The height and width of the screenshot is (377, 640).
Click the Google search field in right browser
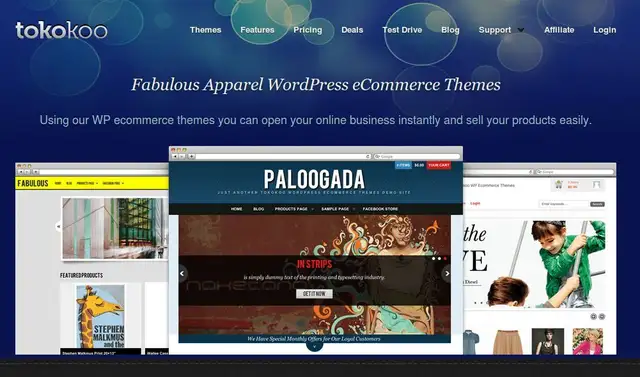[575, 172]
